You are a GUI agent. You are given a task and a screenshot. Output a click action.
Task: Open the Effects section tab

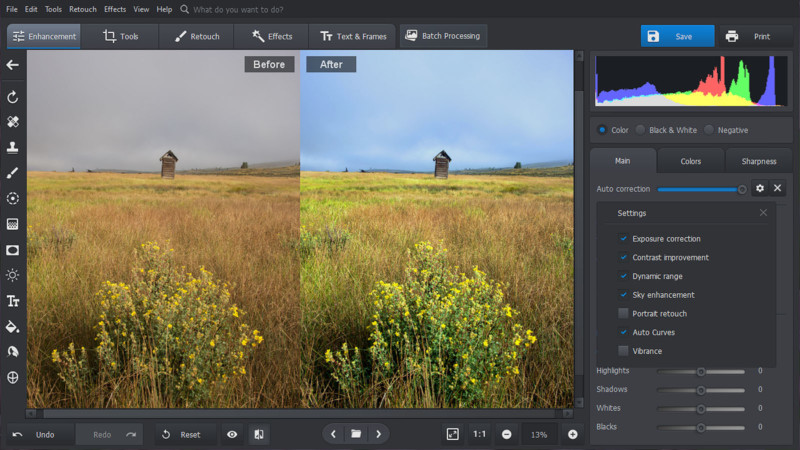272,36
